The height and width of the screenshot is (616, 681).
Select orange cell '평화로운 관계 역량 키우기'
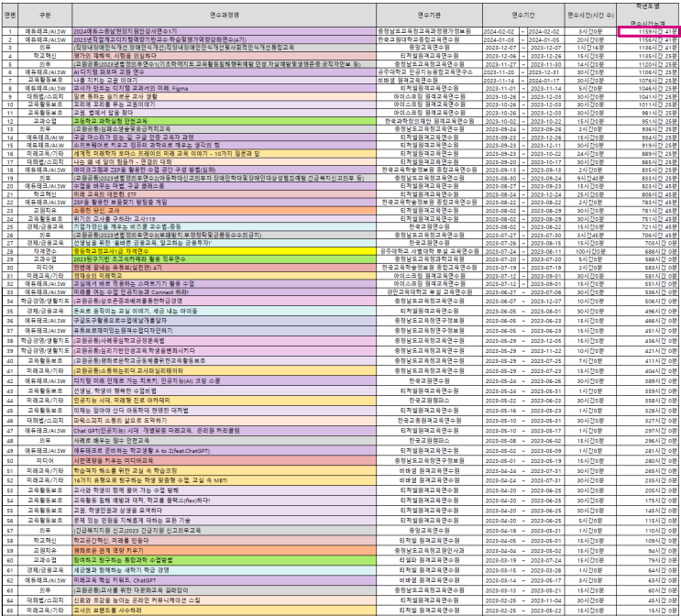(x=224, y=550)
